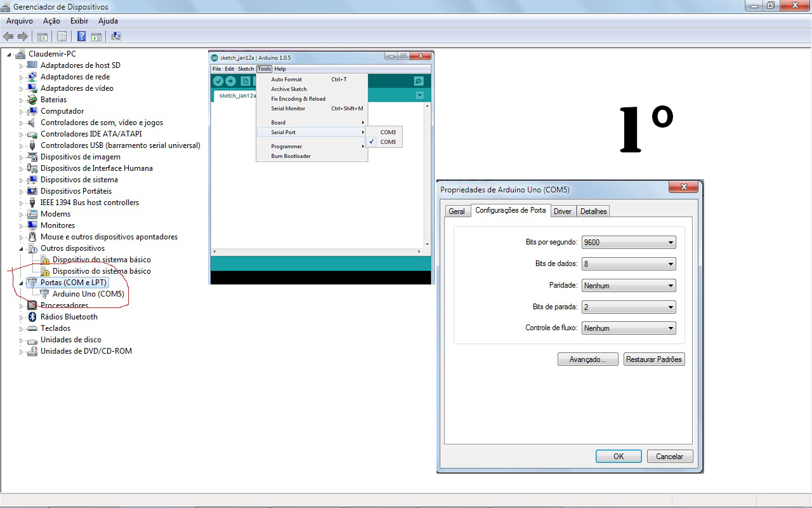The image size is (812, 508).
Task: Open the Controle de fluxo dropdown
Action: coord(629,328)
